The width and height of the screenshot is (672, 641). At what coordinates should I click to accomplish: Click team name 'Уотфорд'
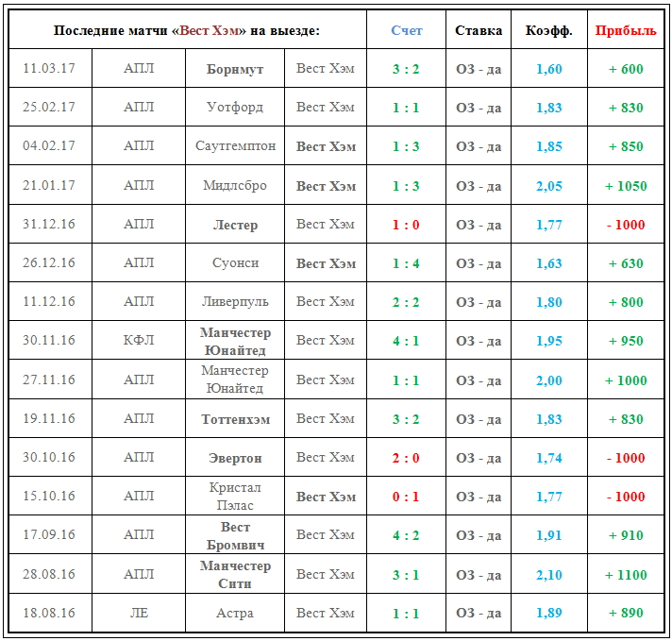click(x=235, y=108)
